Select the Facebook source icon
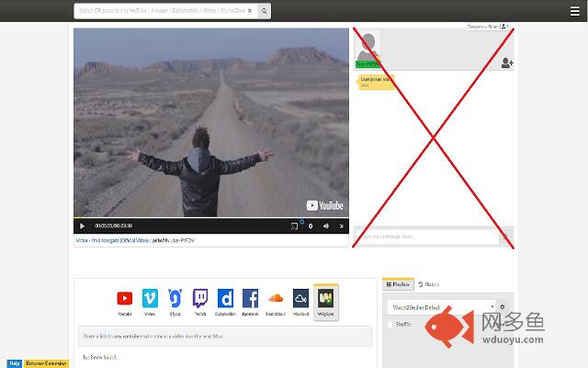The height and width of the screenshot is (368, 588). point(250,303)
